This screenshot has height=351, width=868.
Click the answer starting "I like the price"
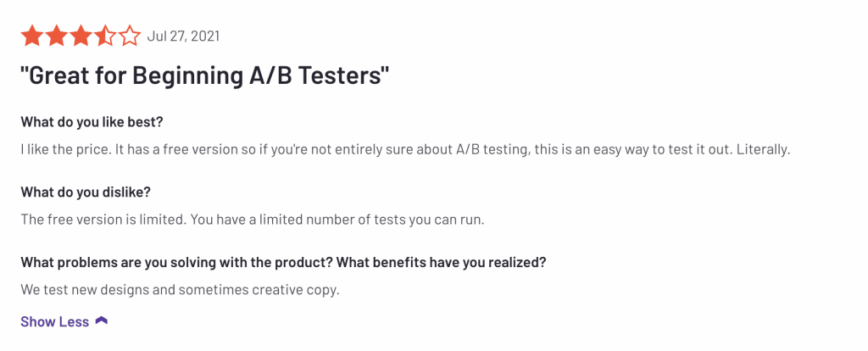click(x=405, y=148)
